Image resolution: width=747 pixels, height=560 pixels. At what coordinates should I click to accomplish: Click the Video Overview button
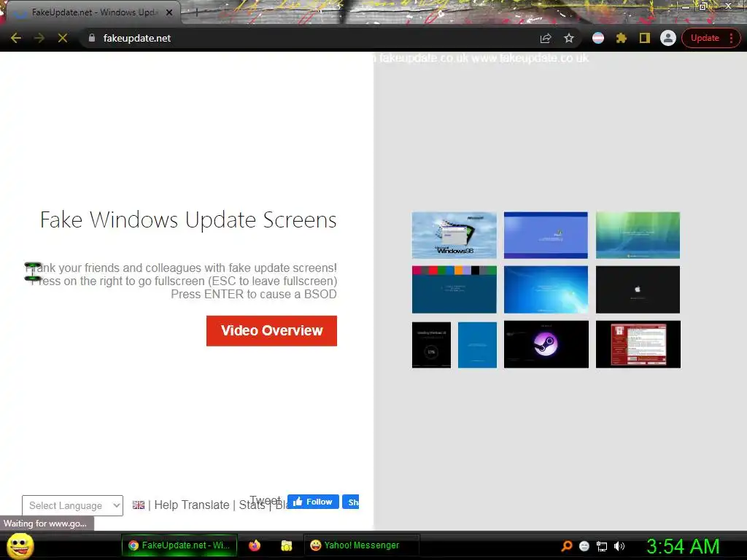(x=271, y=330)
